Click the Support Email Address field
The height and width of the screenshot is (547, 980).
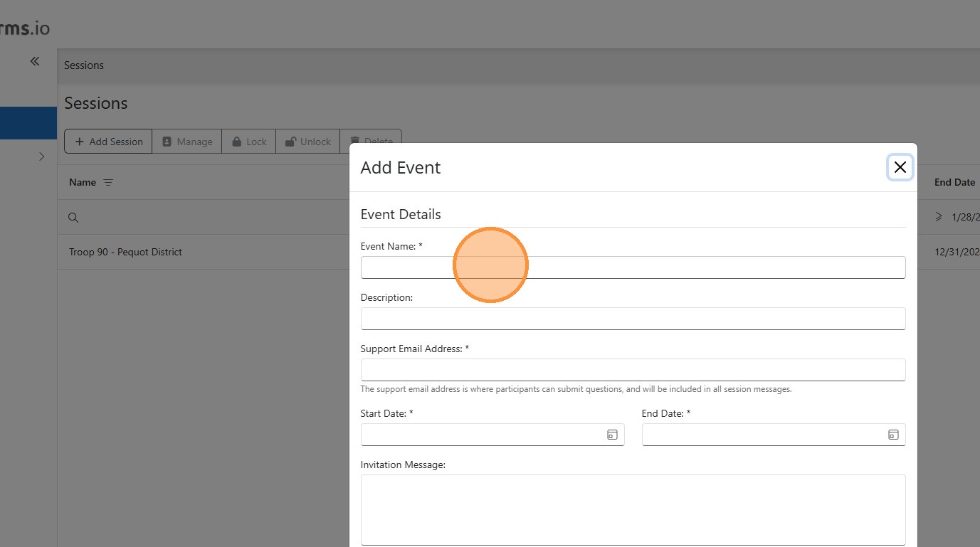(x=633, y=370)
